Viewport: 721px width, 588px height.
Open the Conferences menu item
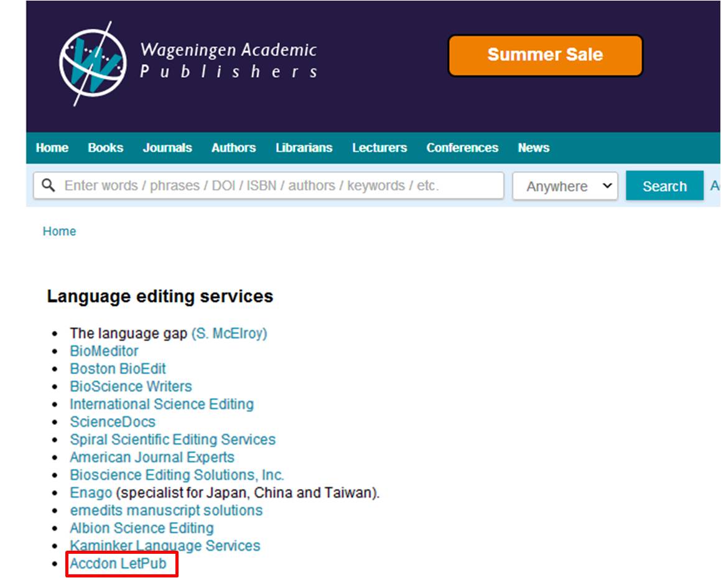click(x=462, y=147)
